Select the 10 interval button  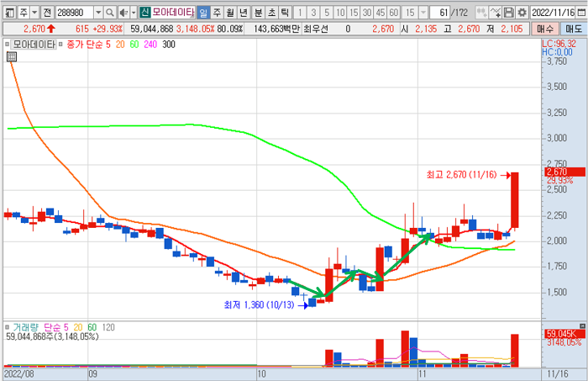pyautogui.click(x=340, y=13)
